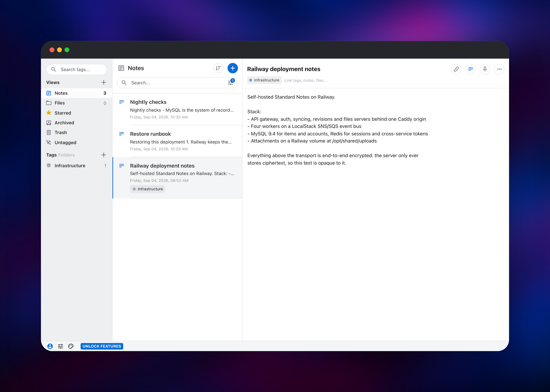Screen dimensions: 550x392
Task: Open quick settings sliders icon in the footer
Action: [60, 346]
